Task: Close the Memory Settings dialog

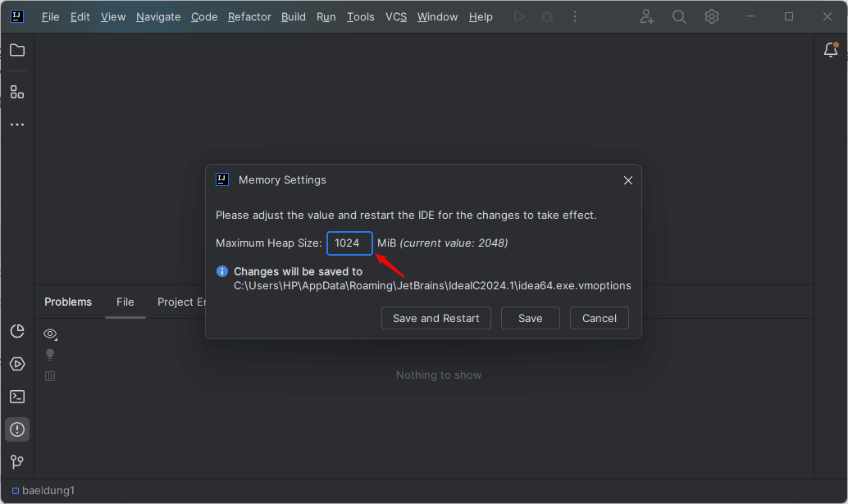Action: click(628, 180)
